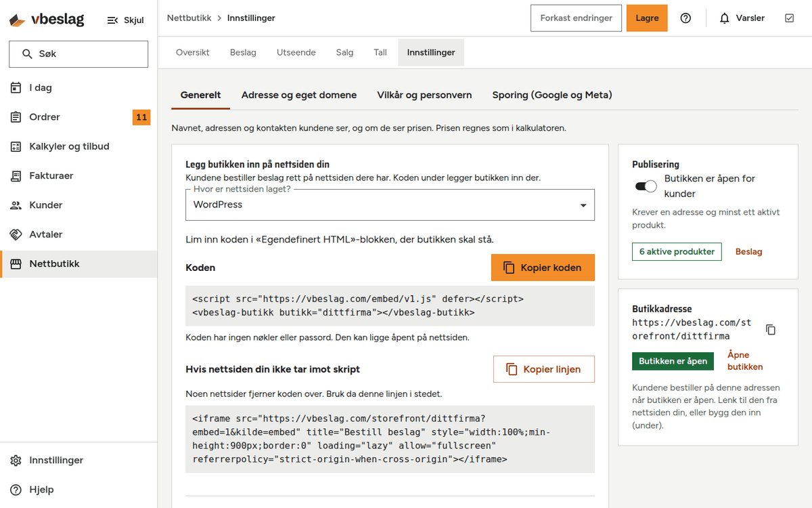Collapse sidebar with the Skjul icon
This screenshot has height=508, width=812.
point(113,20)
